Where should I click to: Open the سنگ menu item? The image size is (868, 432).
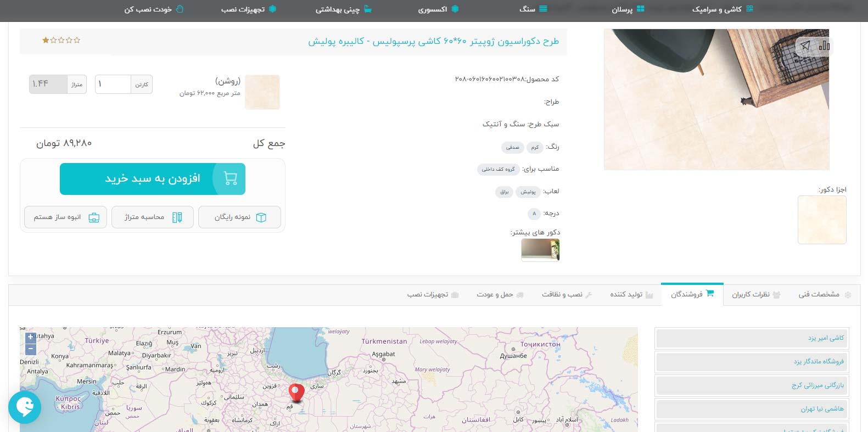point(533,9)
